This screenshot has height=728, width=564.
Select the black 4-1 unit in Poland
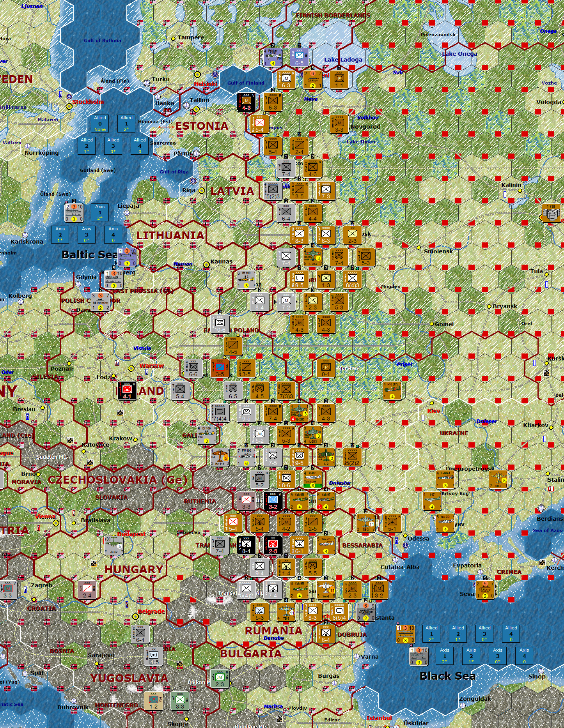[x=127, y=391]
